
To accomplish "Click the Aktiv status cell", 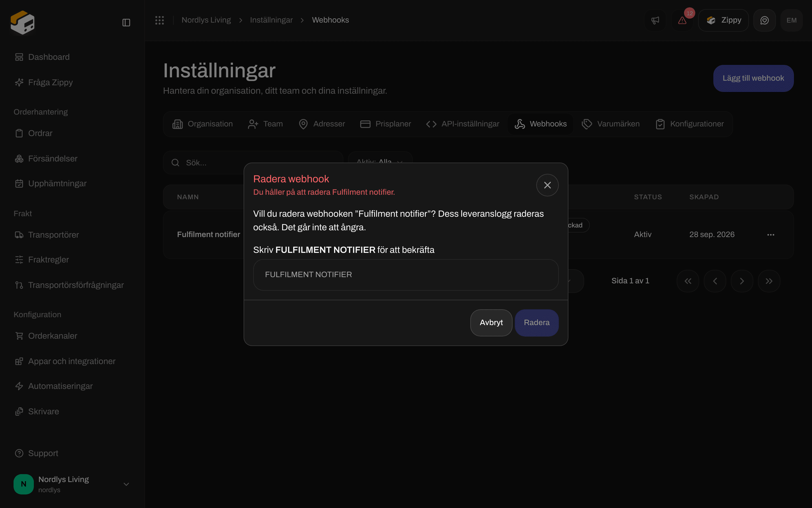I will 643,235.
